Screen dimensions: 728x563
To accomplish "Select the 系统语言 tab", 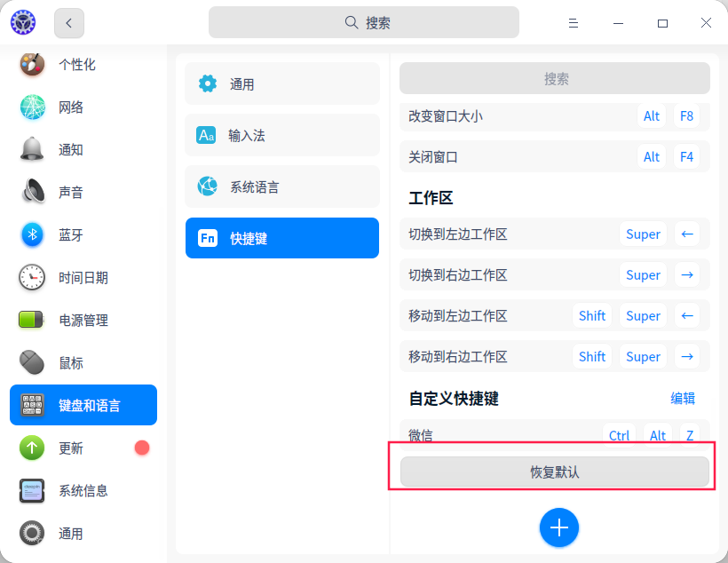I will point(282,186).
